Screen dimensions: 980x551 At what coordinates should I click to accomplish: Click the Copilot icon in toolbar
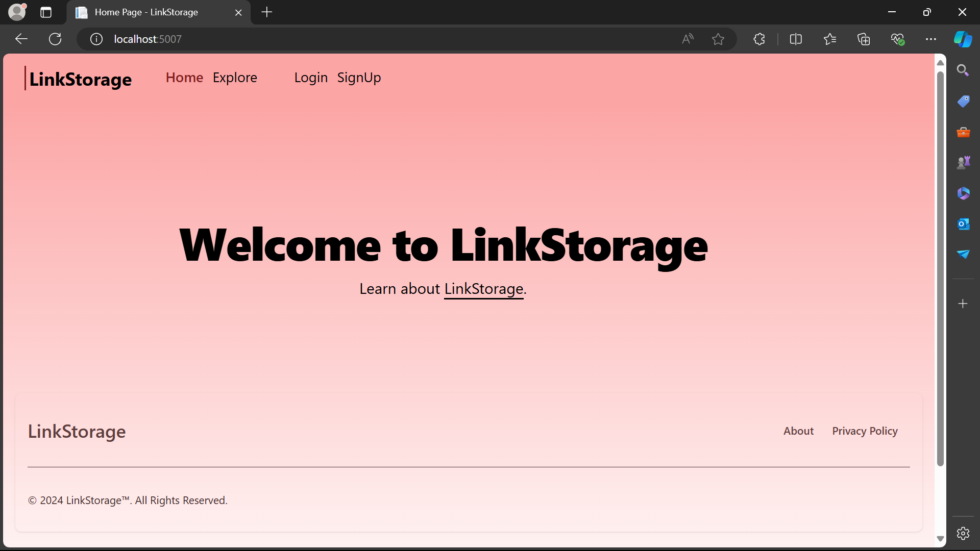pyautogui.click(x=963, y=39)
